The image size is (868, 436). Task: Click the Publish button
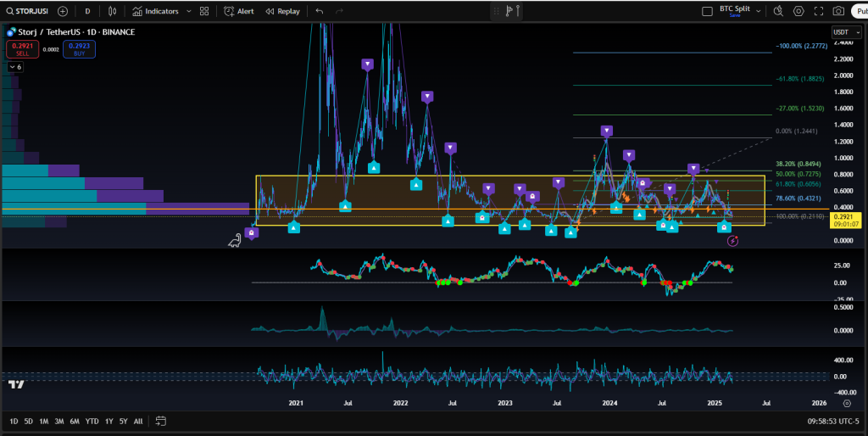[860, 11]
